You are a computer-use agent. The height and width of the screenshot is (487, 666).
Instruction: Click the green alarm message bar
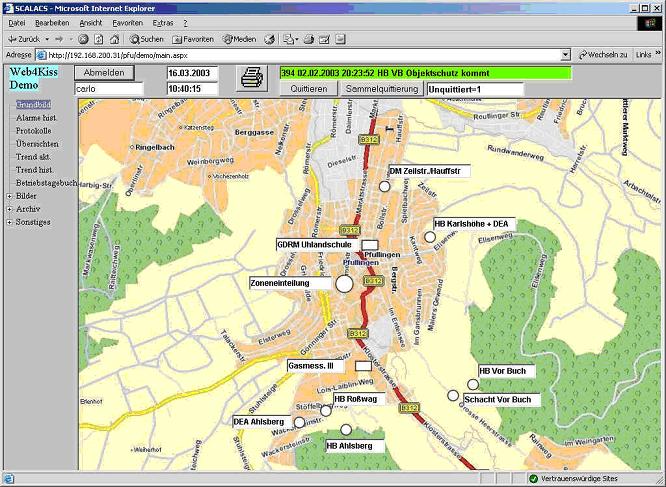coord(426,73)
